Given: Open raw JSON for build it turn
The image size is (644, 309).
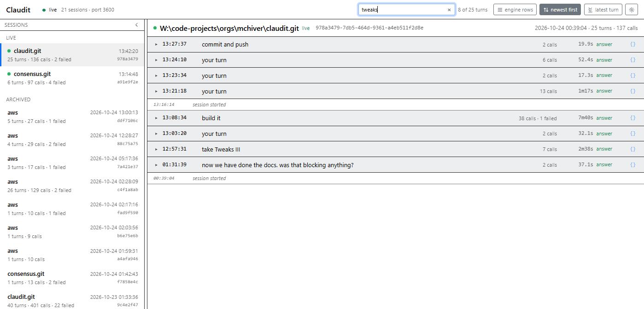Looking at the screenshot, I should [x=632, y=118].
